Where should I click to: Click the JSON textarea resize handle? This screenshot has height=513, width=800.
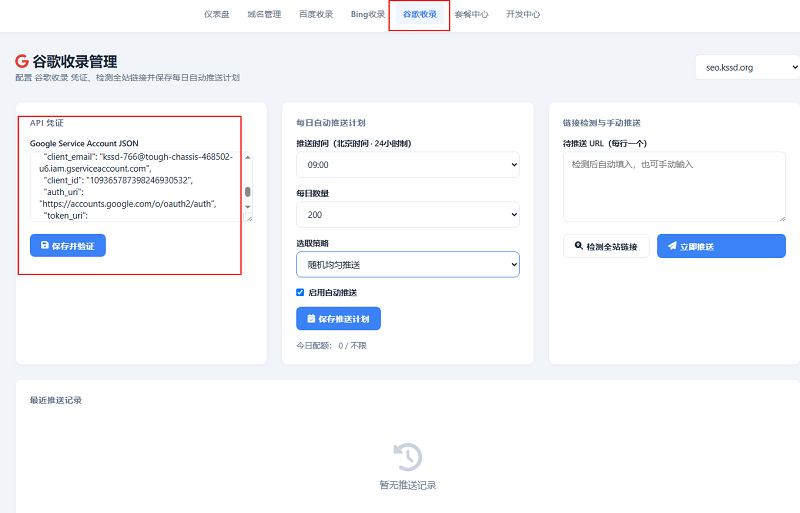point(248,218)
